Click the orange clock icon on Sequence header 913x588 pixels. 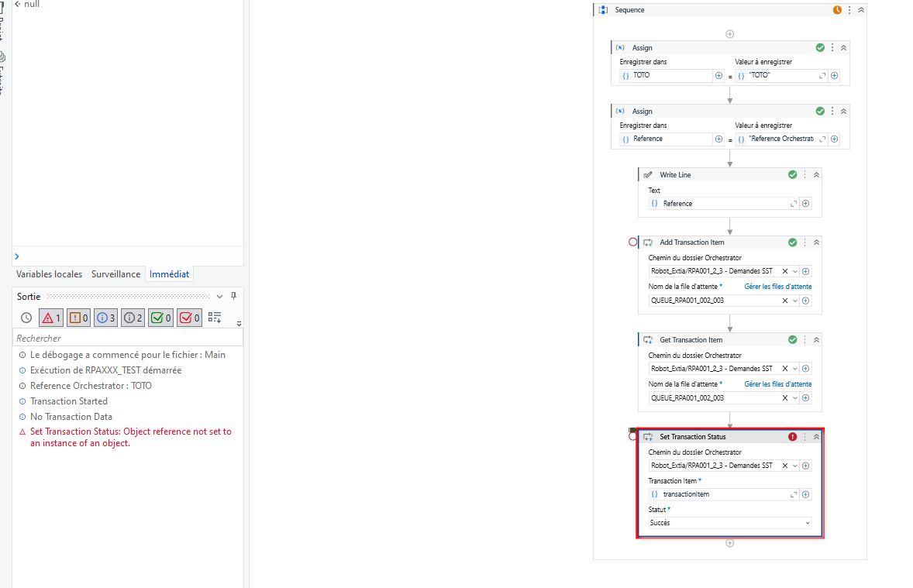click(x=835, y=9)
